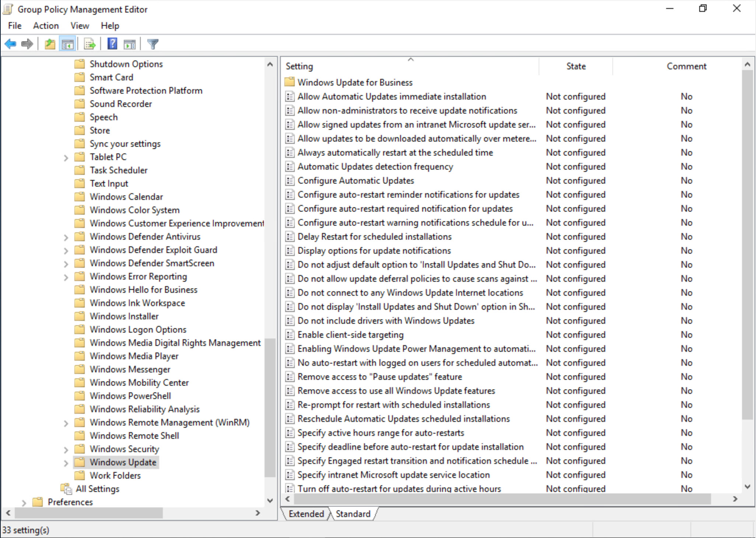Click the settings list horizontal scrollbar thumb
This screenshot has width=756, height=538.
pos(502,499)
